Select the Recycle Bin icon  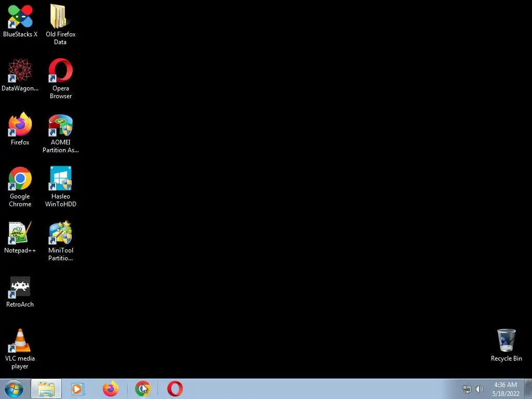[x=506, y=345]
